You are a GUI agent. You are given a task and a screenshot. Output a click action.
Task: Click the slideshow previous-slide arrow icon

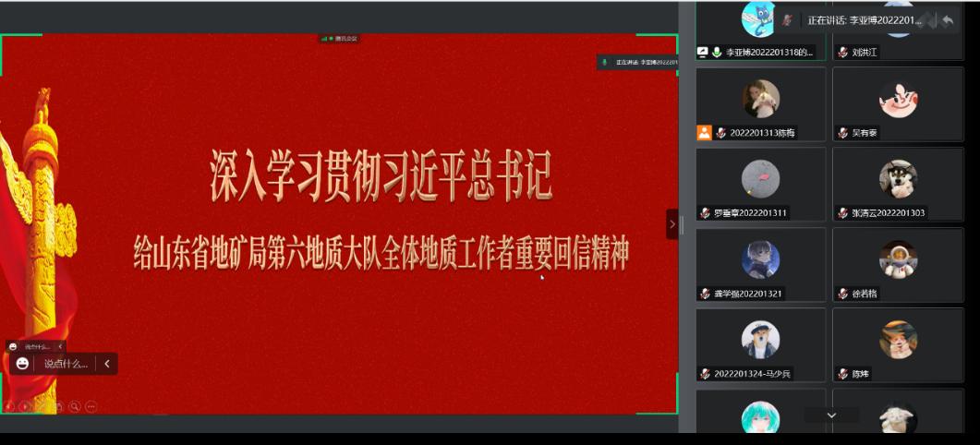(9, 406)
